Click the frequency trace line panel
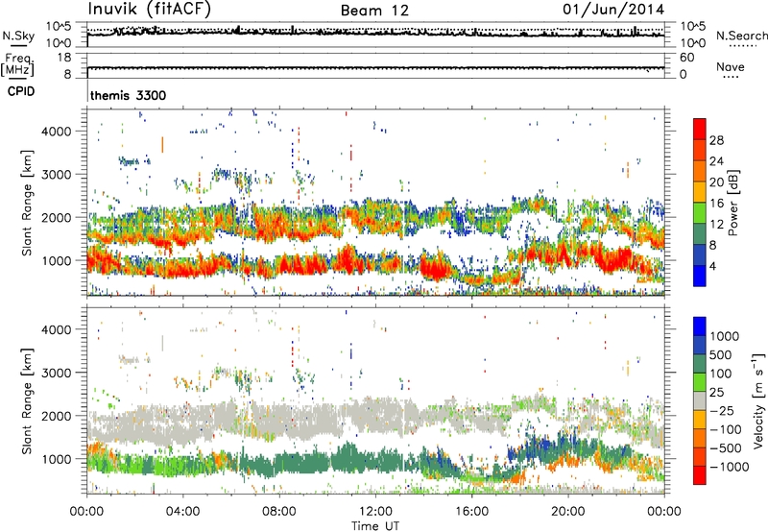768x532 pixels. [x=375, y=68]
